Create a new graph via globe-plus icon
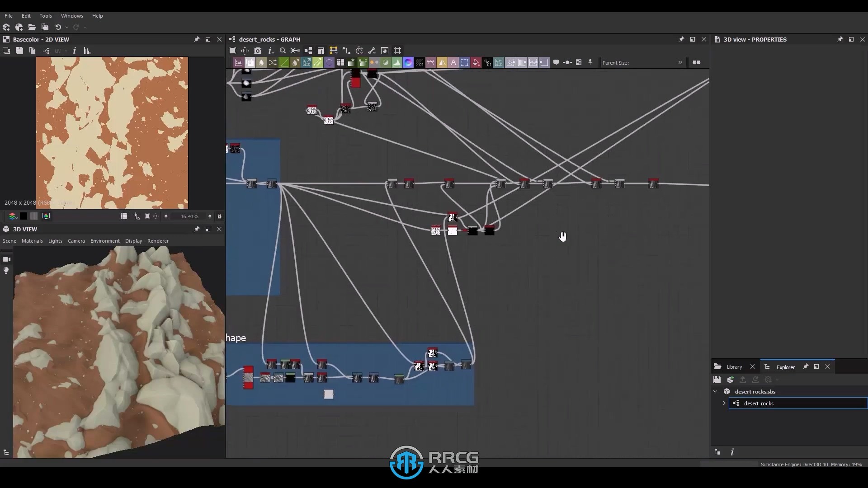 coord(19,27)
